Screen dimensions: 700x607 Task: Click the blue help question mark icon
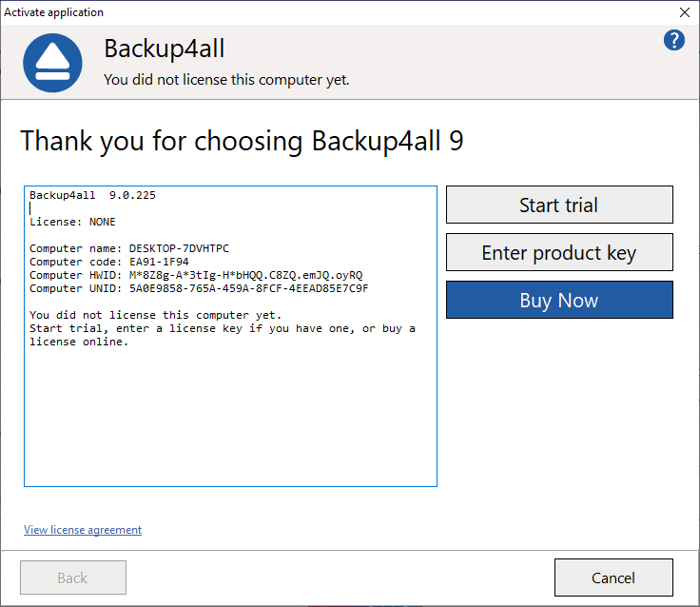[x=673, y=40]
